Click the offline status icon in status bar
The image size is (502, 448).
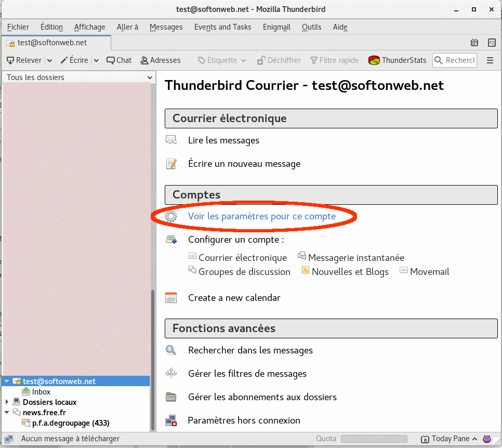(9, 439)
